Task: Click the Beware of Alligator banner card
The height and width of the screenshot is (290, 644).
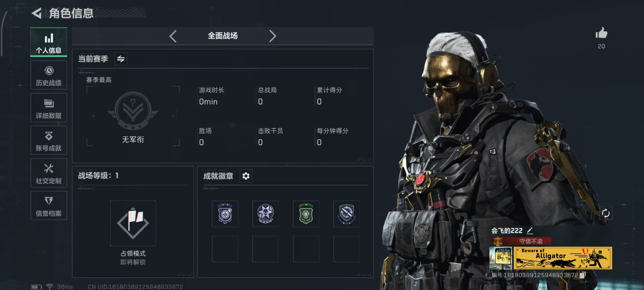Action: pos(563,258)
